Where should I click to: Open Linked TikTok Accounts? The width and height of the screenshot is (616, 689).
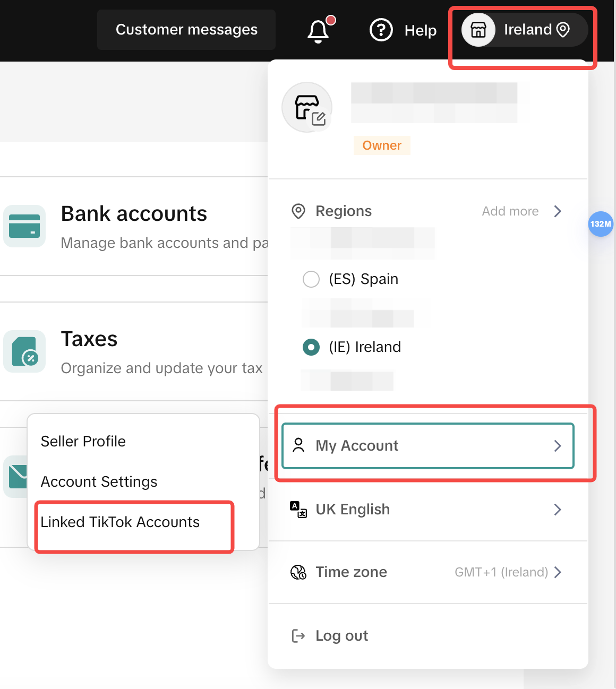121,522
